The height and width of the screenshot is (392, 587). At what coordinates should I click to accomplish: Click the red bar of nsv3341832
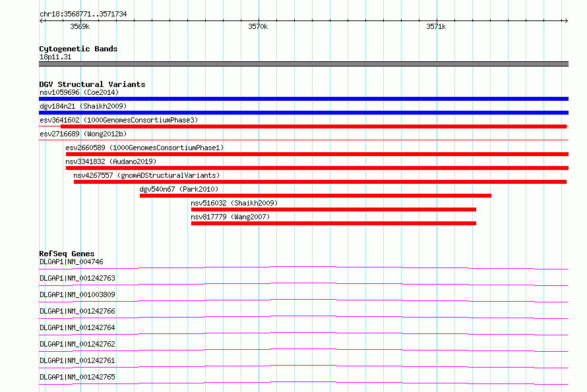tap(317, 168)
